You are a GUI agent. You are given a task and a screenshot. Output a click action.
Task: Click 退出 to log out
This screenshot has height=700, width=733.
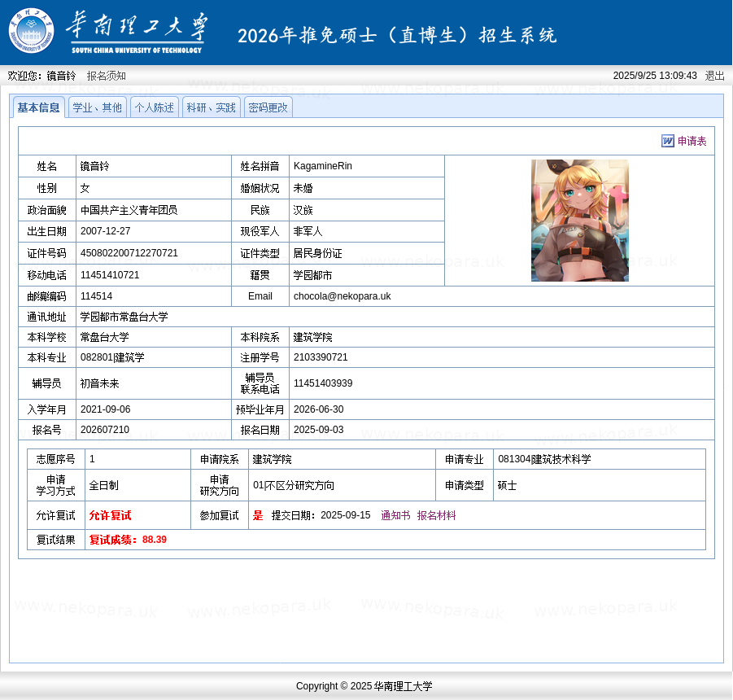click(x=714, y=76)
